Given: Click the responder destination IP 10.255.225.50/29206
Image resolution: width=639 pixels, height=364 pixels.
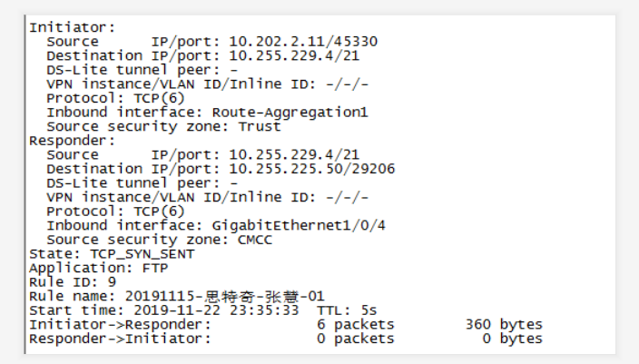Looking at the screenshot, I should coord(310,169).
